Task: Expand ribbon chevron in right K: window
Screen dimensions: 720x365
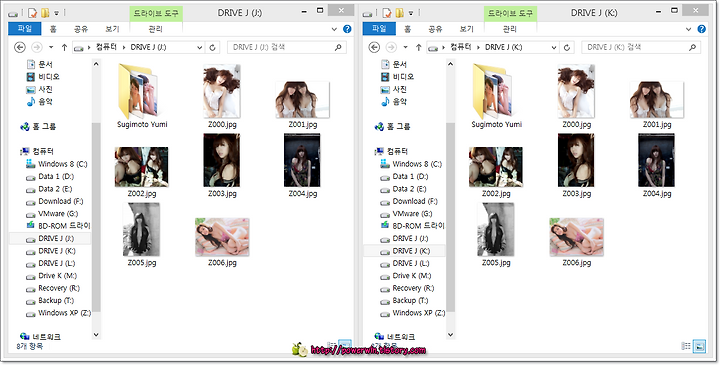Action: (688, 29)
